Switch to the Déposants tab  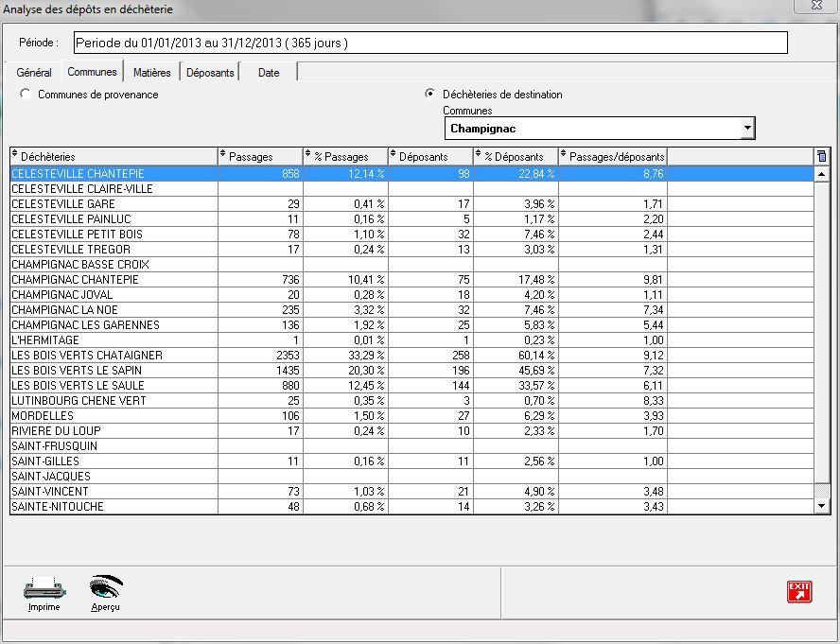[210, 73]
